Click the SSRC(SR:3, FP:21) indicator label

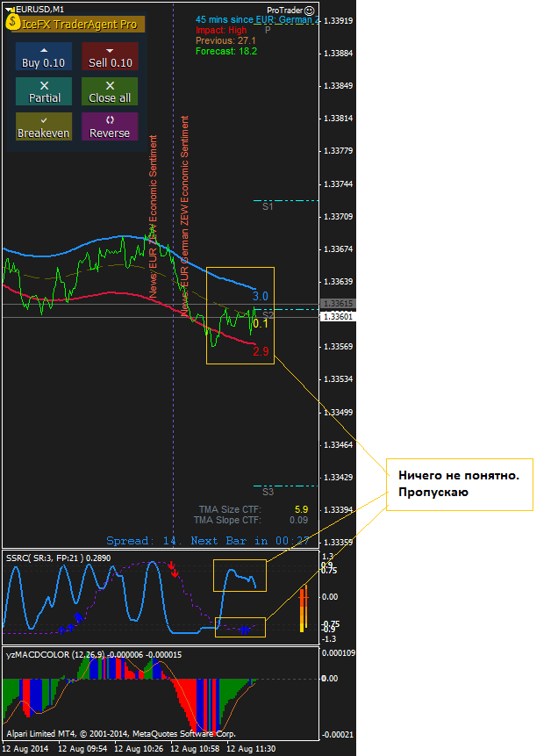point(58,558)
